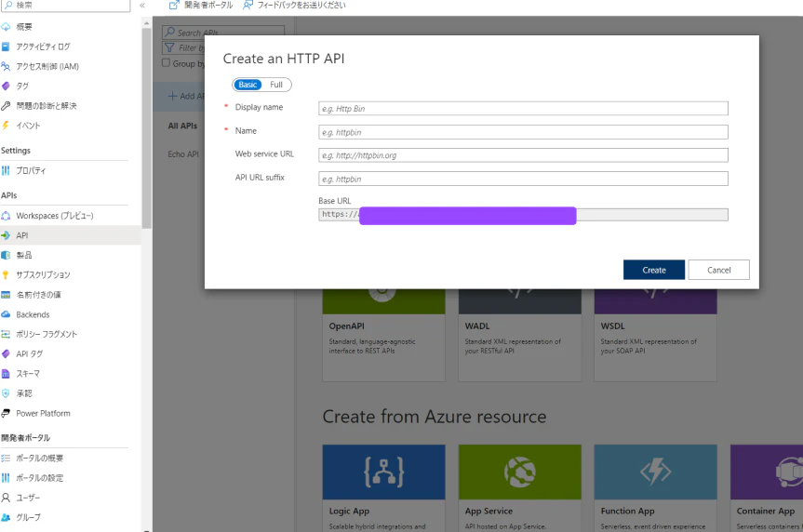Viewport: 803px width, 532px height.
Task: Click the サブスクリプション key icon
Action: (6, 275)
